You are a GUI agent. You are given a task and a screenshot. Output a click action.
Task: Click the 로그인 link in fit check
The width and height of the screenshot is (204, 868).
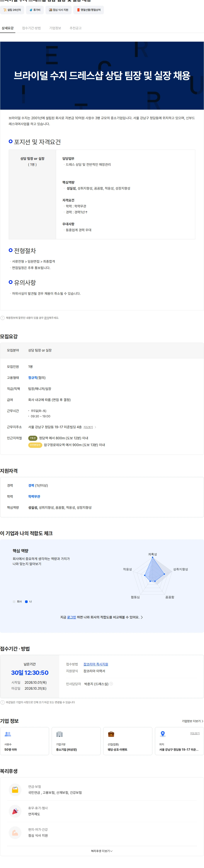coord(71,617)
